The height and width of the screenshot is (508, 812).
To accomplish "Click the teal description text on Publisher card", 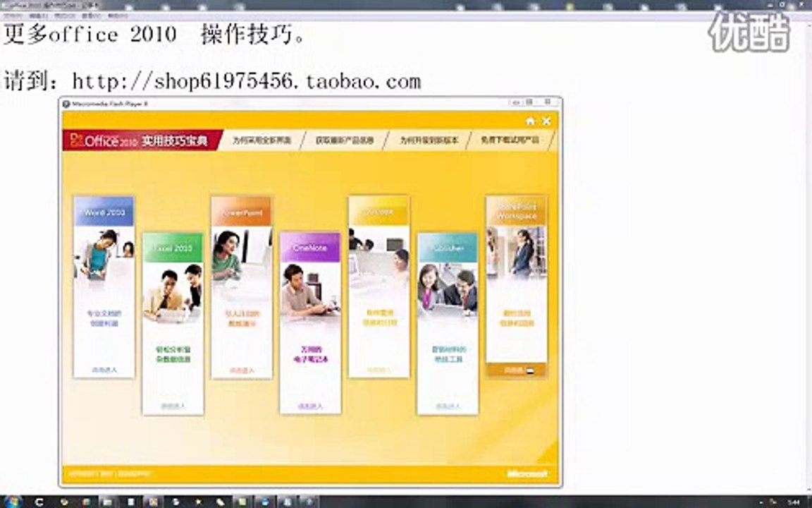I will point(448,354).
